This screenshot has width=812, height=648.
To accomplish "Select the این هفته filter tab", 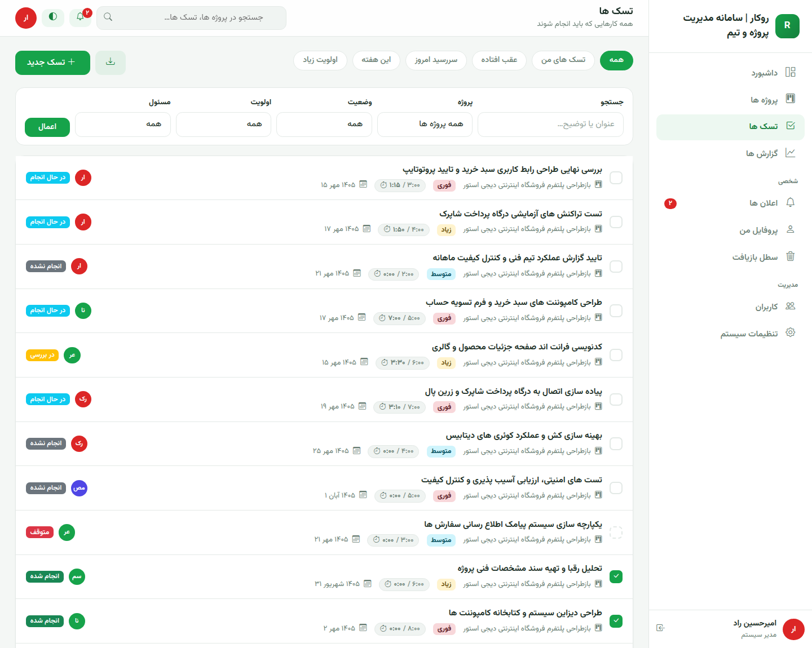I will tap(376, 60).
